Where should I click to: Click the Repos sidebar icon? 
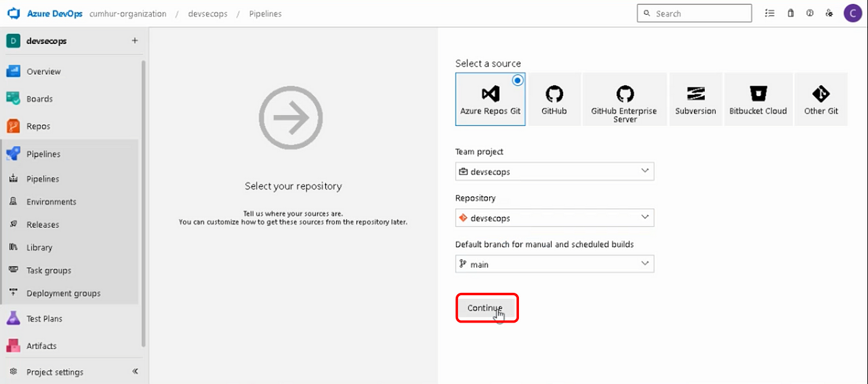click(13, 126)
